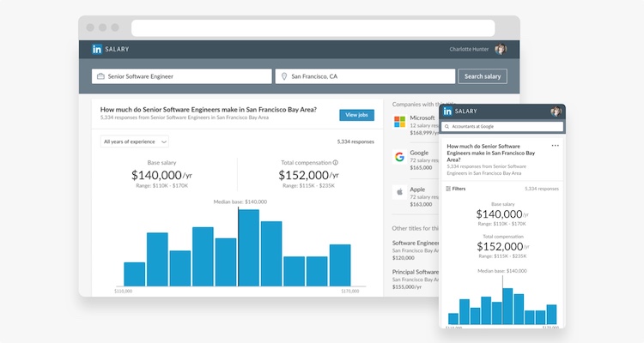Screen dimensions: 644x343
Task: Expand the All years of experience dropdown
Action: [134, 141]
